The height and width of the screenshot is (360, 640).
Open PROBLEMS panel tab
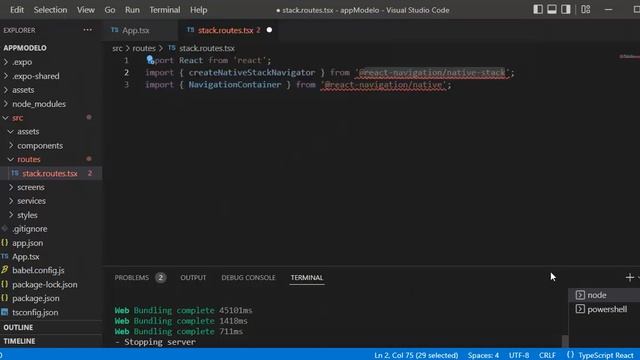(x=140, y=278)
